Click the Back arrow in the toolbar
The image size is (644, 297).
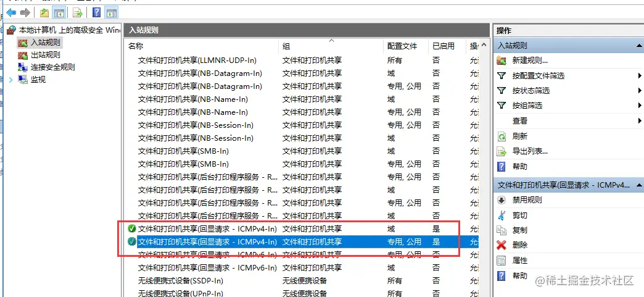click(x=11, y=13)
